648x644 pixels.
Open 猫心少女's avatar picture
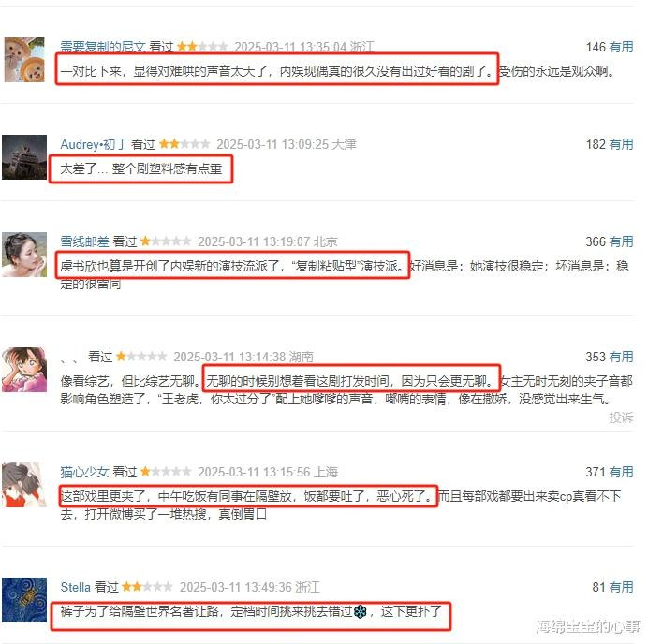tap(24, 485)
